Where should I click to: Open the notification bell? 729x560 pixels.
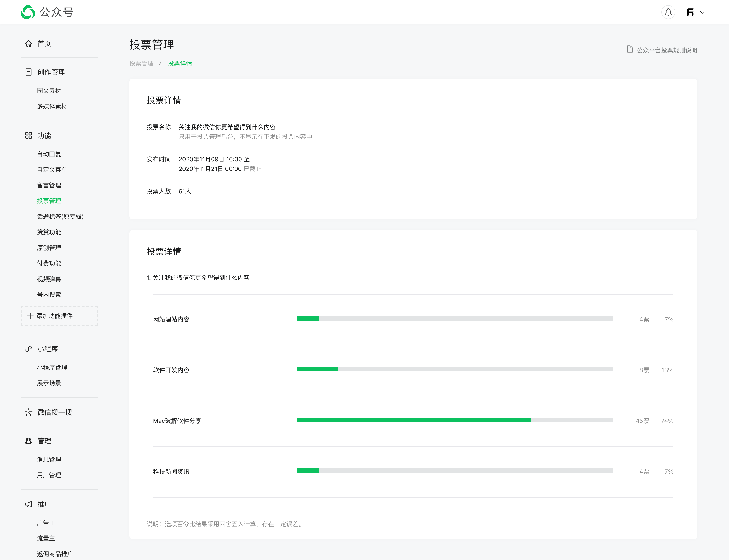[668, 12]
